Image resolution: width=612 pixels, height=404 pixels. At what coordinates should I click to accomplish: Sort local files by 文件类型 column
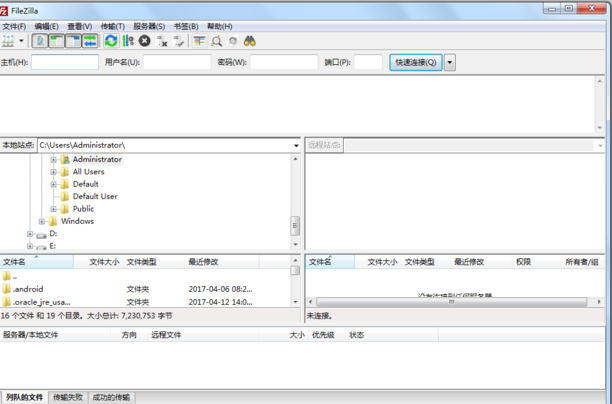pos(154,262)
